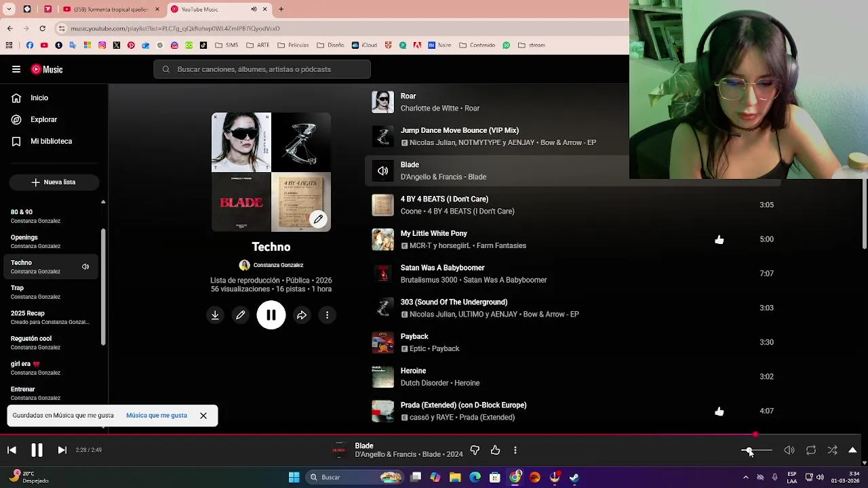Open more options under playlist title
This screenshot has height=488, width=868.
point(327,315)
